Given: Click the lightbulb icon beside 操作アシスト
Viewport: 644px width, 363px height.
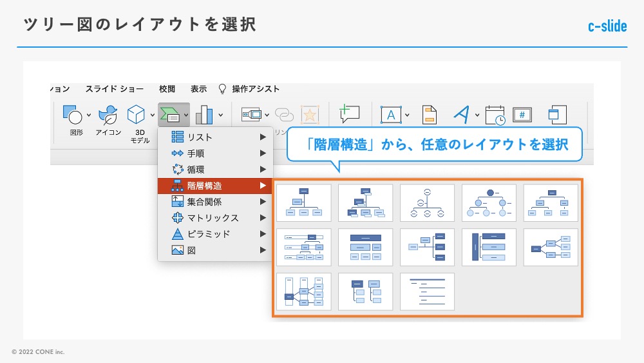Looking at the screenshot, I should (222, 89).
